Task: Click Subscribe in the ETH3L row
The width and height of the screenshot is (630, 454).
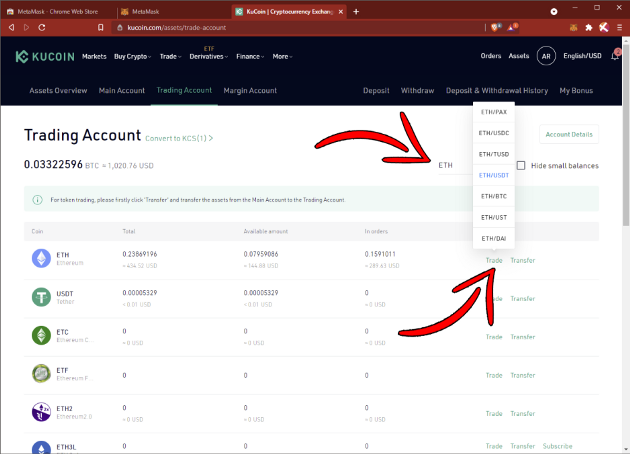Action: [x=557, y=446]
